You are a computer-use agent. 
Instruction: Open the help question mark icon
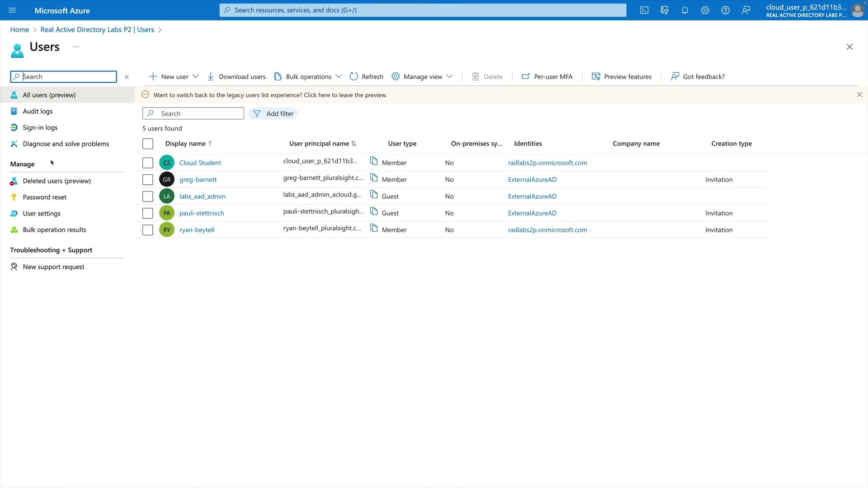tap(726, 10)
